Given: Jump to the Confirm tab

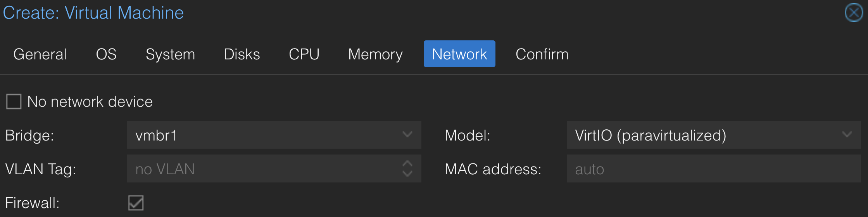Looking at the screenshot, I should click(542, 54).
